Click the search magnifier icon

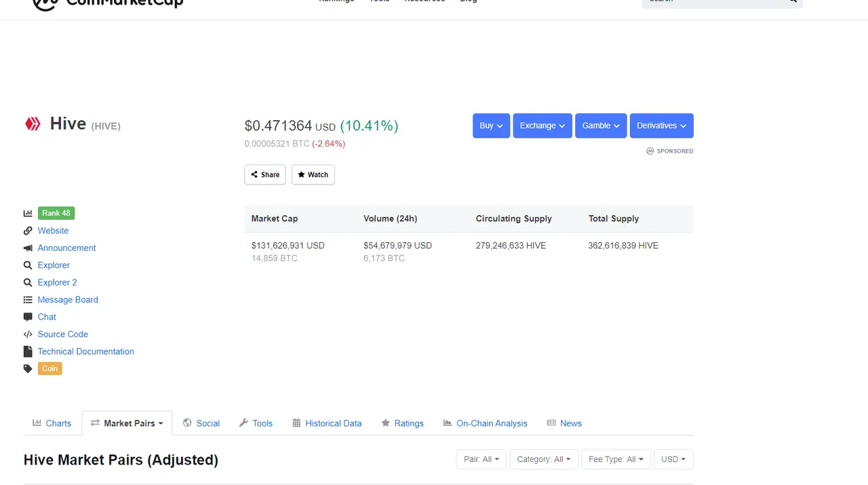(x=792, y=1)
